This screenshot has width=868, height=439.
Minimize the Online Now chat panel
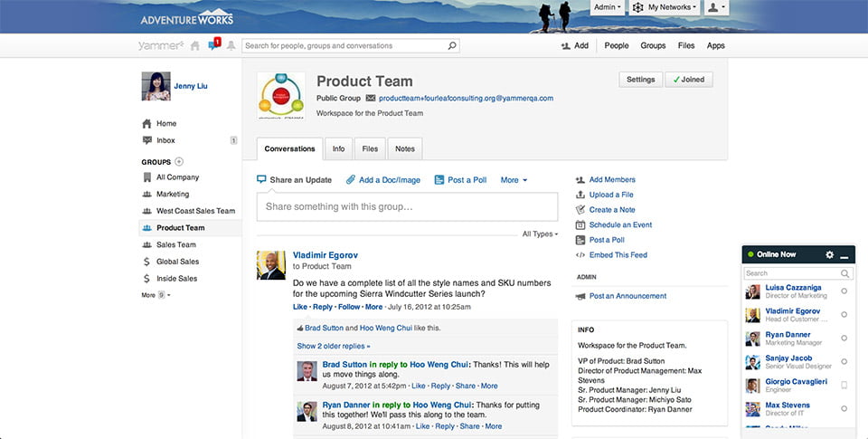(x=844, y=255)
